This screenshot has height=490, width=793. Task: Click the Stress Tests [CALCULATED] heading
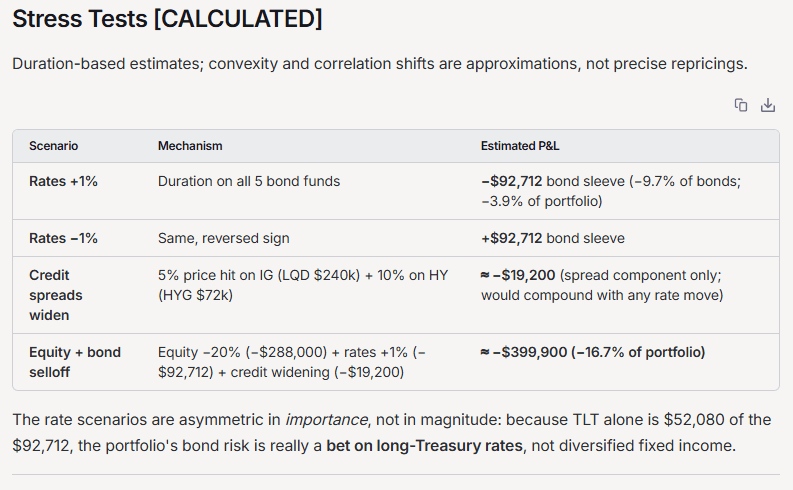coord(167,19)
